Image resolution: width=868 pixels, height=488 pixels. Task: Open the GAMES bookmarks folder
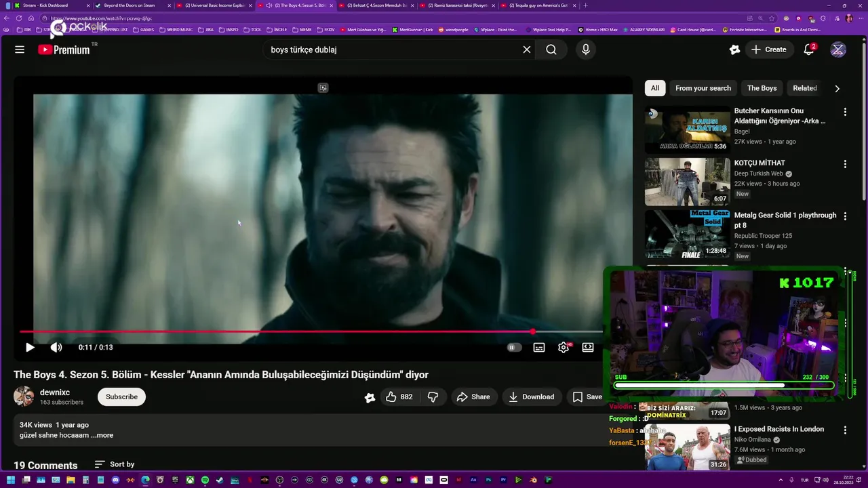point(144,30)
